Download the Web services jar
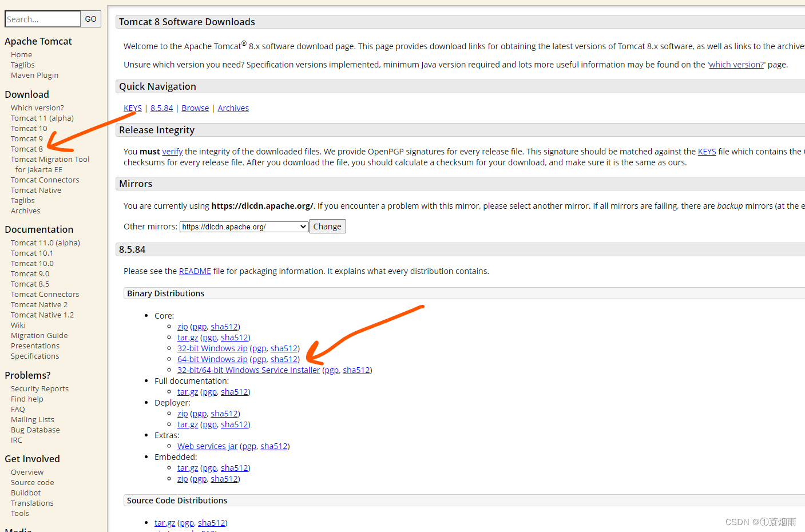The image size is (805, 532). (x=207, y=446)
